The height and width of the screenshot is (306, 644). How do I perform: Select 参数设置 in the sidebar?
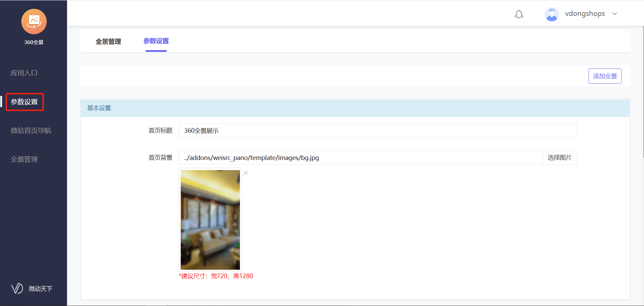point(24,102)
